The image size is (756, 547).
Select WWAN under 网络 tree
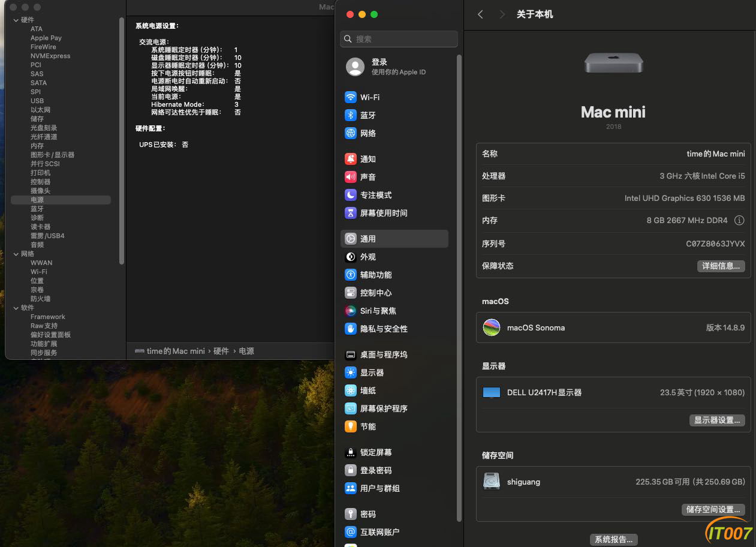(x=41, y=263)
